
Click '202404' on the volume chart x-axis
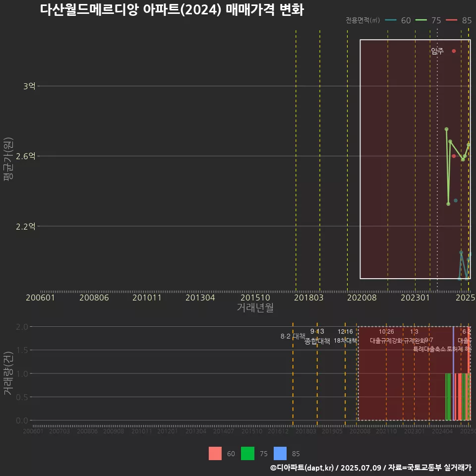(x=442, y=431)
